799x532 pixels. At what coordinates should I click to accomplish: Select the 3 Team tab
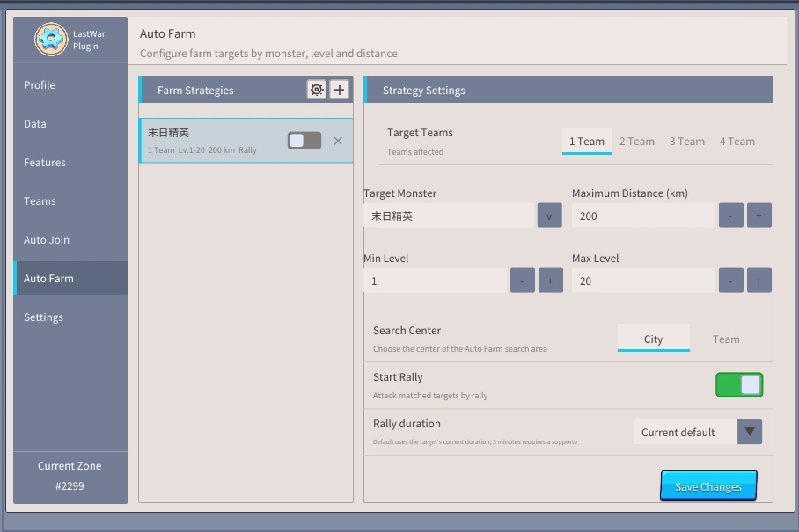point(687,141)
